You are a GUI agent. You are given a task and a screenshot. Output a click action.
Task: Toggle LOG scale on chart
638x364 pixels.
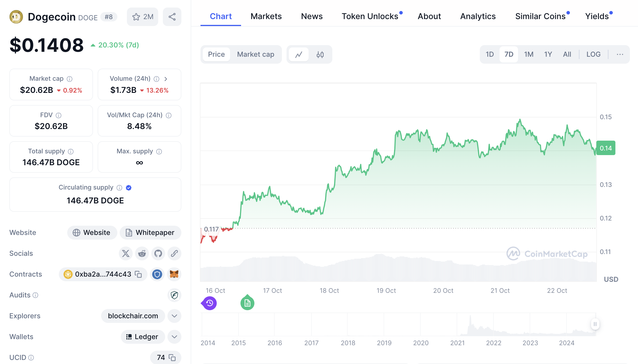tap(593, 54)
